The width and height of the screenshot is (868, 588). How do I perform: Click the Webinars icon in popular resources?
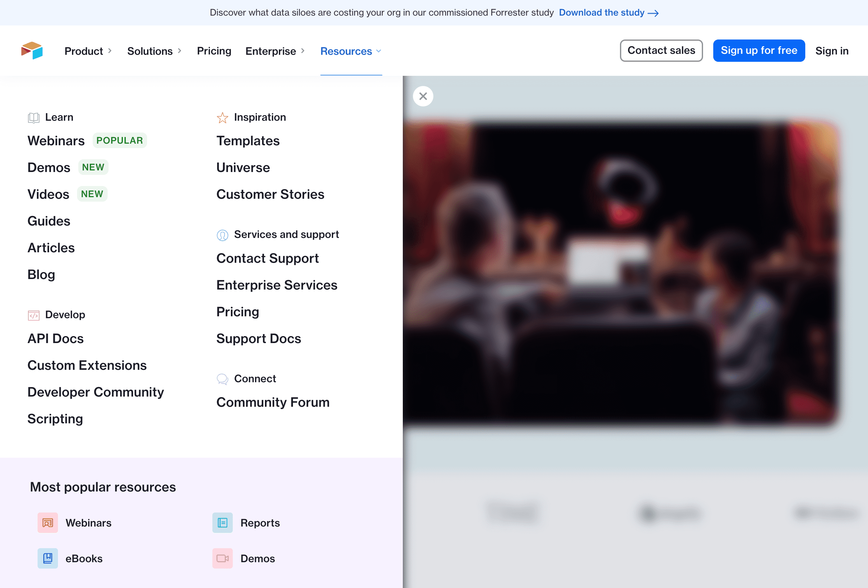pyautogui.click(x=47, y=523)
